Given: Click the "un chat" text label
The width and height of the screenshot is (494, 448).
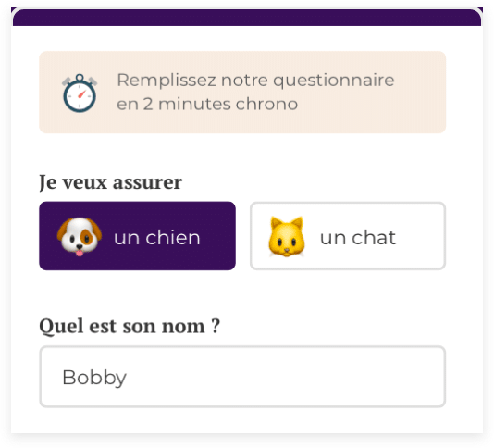Looking at the screenshot, I should tap(358, 237).
